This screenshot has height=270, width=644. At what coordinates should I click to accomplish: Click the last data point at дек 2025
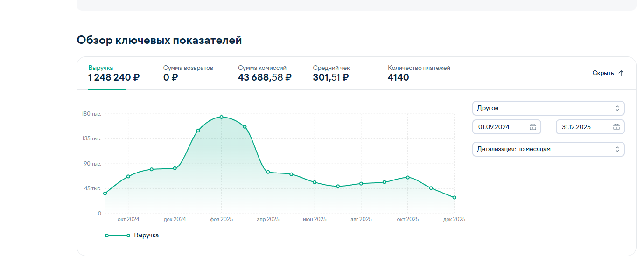(x=454, y=198)
